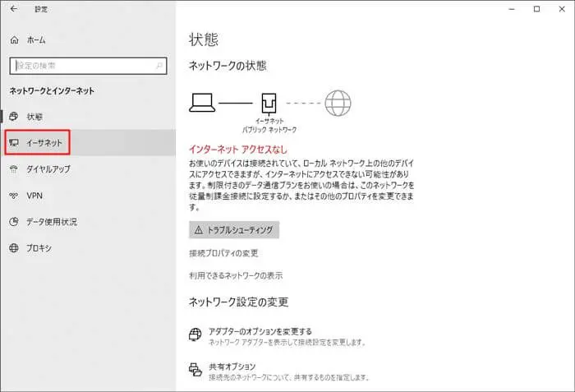Open アダプターのオプションを変更する
Viewport: 575px width, 392px height.
click(260, 330)
